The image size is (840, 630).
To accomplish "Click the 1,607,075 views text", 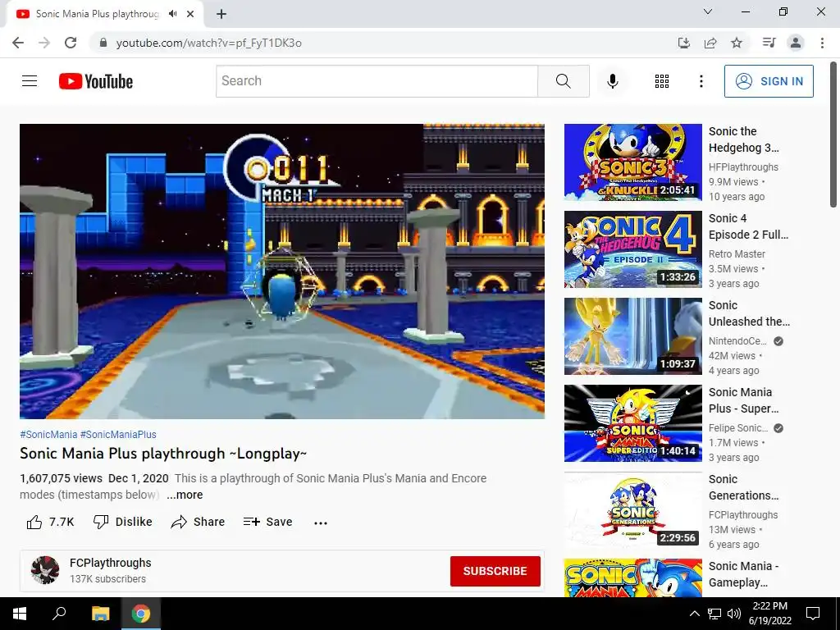I will 61,478.
